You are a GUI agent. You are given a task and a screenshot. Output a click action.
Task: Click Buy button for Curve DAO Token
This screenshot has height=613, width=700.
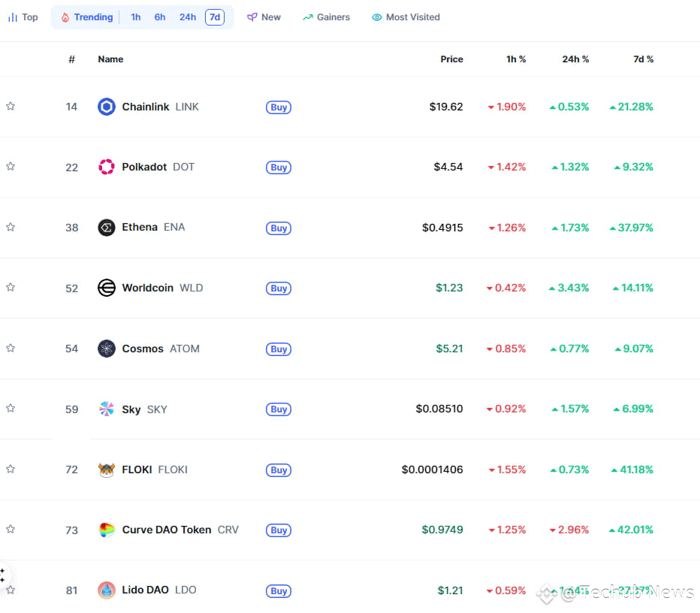coord(279,530)
